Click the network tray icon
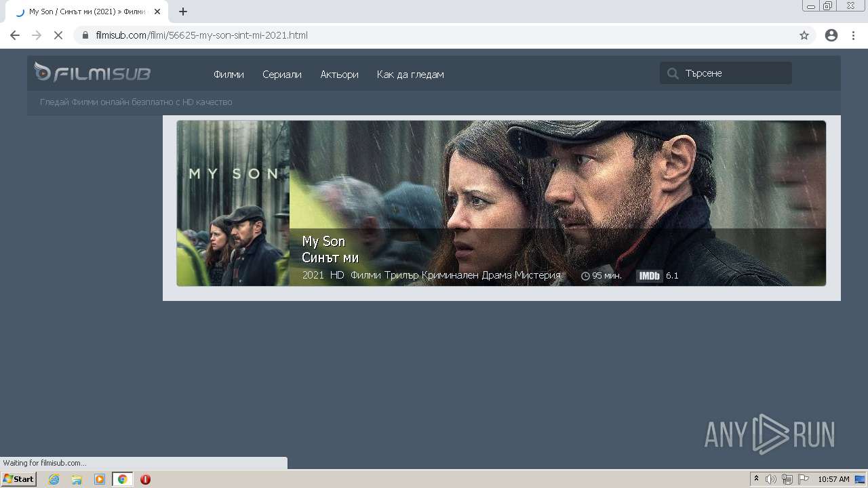 click(x=787, y=479)
